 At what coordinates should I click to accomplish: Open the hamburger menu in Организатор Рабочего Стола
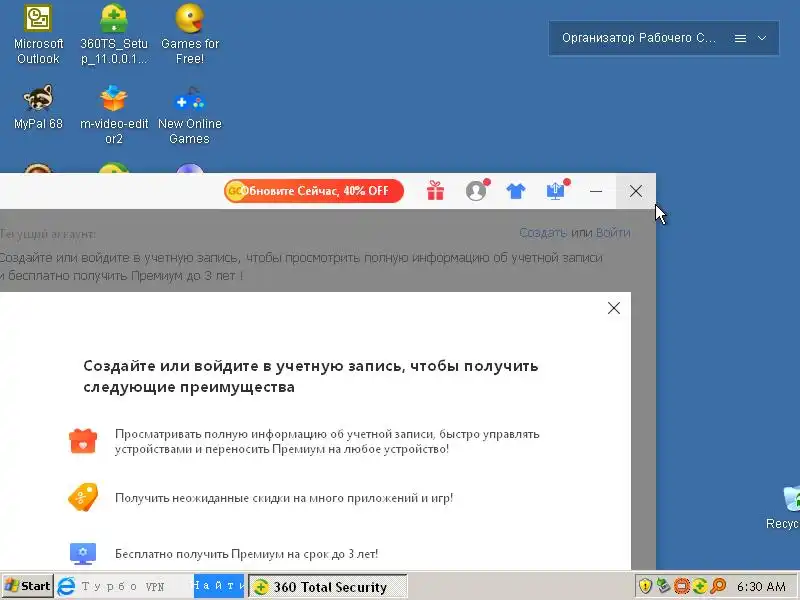click(740, 38)
